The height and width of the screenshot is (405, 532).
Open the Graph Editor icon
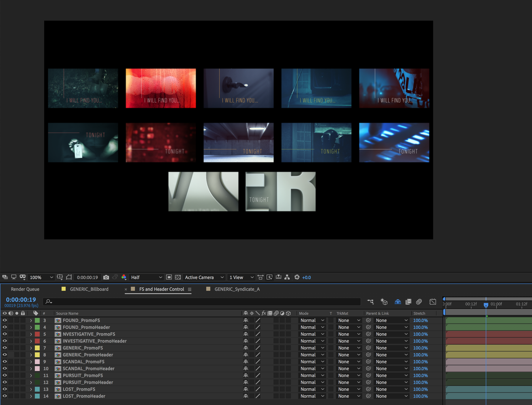(433, 302)
